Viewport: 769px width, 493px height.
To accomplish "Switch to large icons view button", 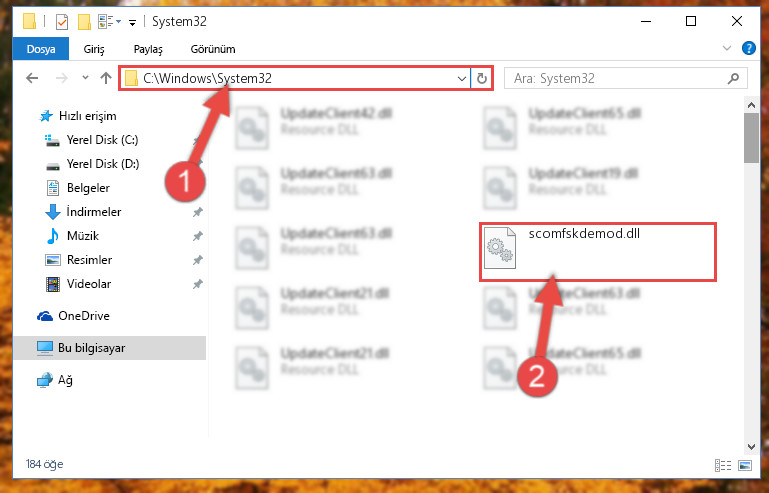I will click(x=744, y=465).
